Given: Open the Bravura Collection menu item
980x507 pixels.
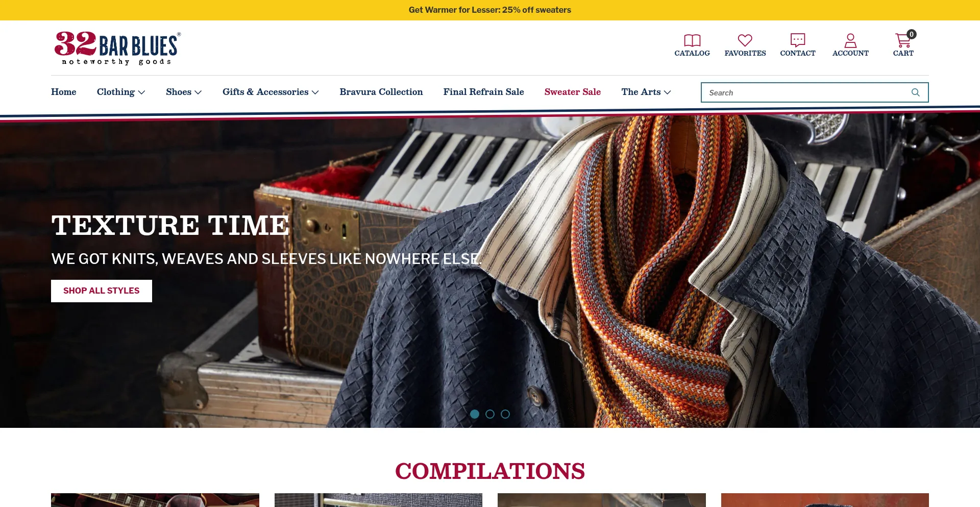Looking at the screenshot, I should (x=381, y=92).
